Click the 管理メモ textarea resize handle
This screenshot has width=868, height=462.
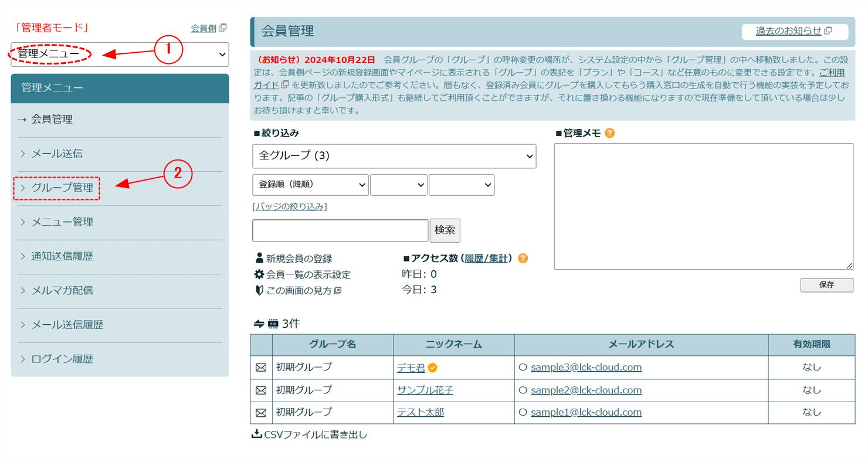click(x=849, y=266)
